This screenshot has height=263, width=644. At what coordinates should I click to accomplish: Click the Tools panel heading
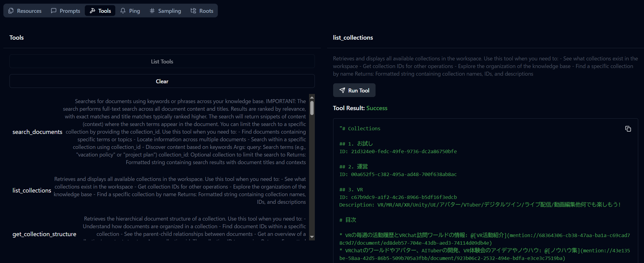[16, 38]
